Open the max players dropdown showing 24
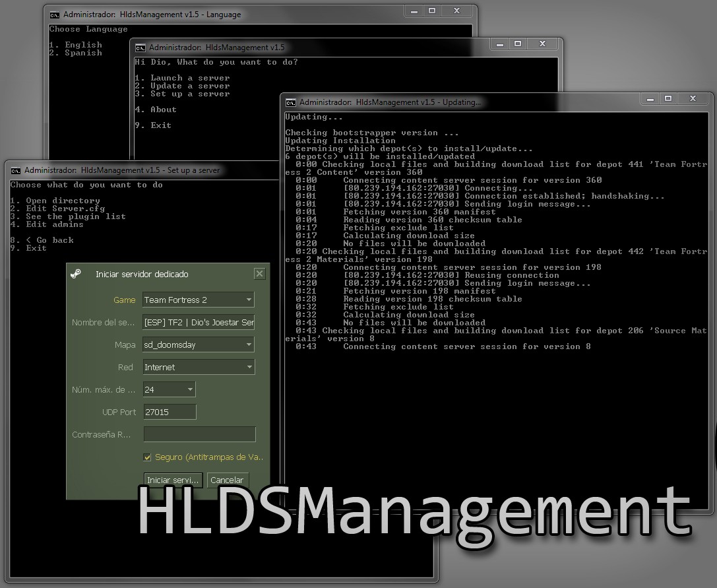 [190, 390]
